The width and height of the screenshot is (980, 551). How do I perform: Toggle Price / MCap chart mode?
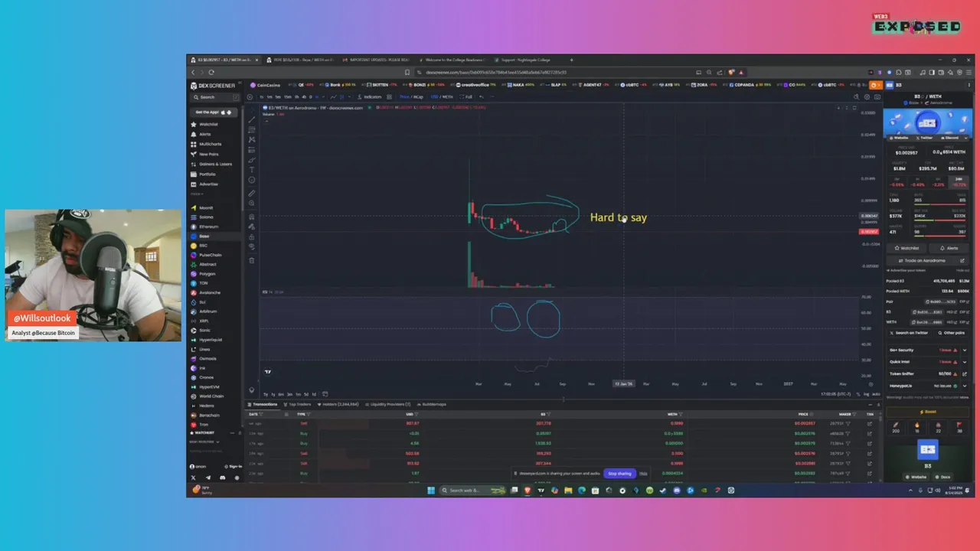coord(413,97)
